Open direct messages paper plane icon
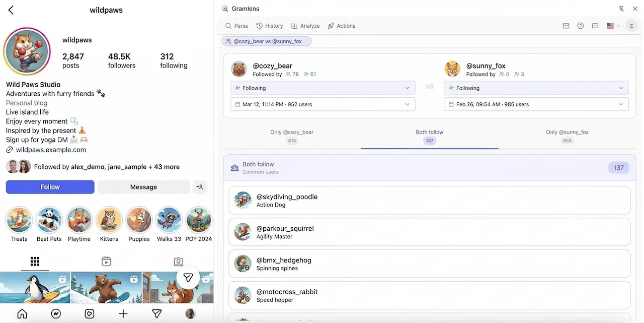Screen dimensions: 644x323 156,313
